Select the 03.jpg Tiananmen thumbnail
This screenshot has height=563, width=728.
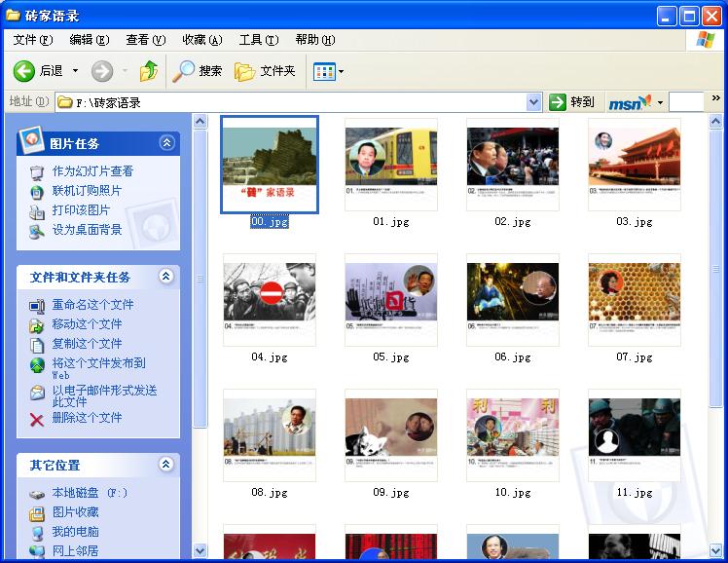pos(635,165)
